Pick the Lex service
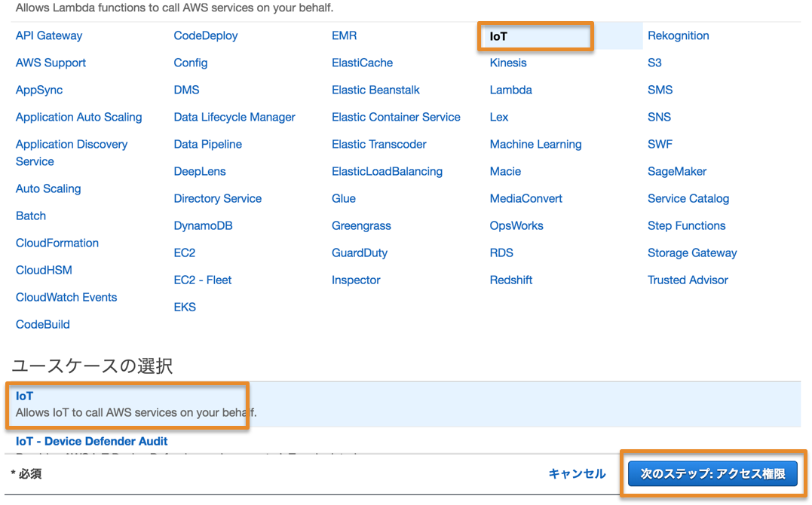The height and width of the screenshot is (505, 812). 498,117
